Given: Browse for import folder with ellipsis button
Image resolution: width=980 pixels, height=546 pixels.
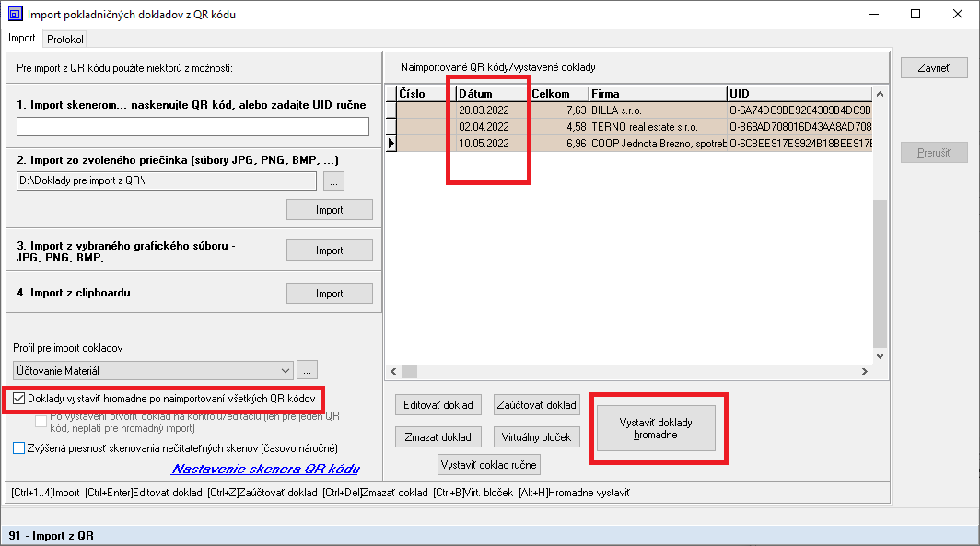Looking at the screenshot, I should (333, 181).
